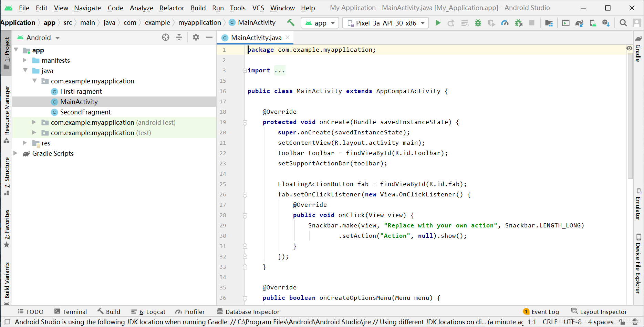
Task: Open the TODO tool window
Action: pos(31,311)
